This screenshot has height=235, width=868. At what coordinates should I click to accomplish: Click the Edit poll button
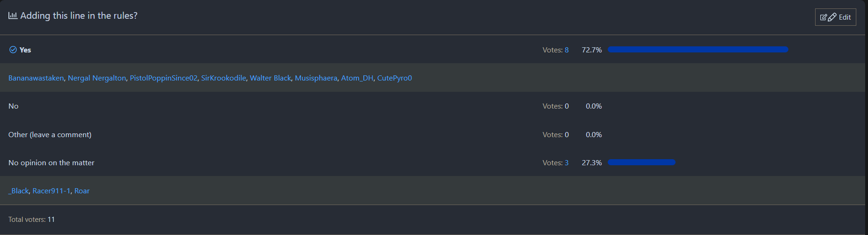[835, 17]
